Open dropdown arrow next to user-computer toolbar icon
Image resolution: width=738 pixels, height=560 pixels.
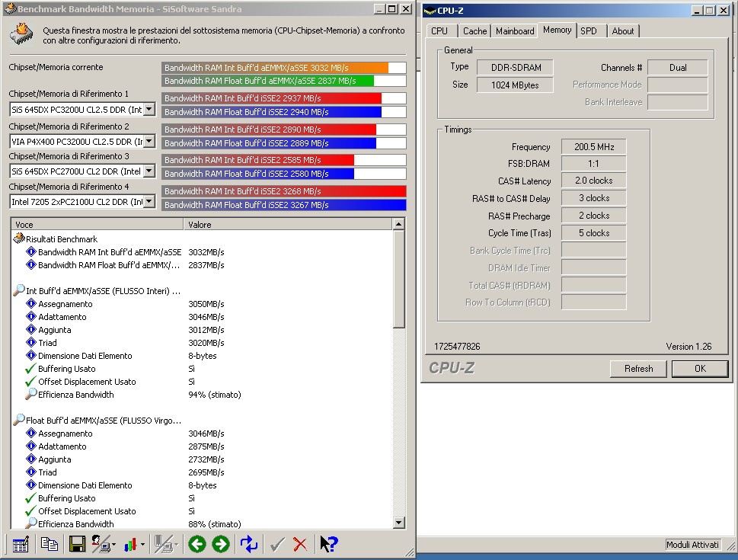pos(114,545)
